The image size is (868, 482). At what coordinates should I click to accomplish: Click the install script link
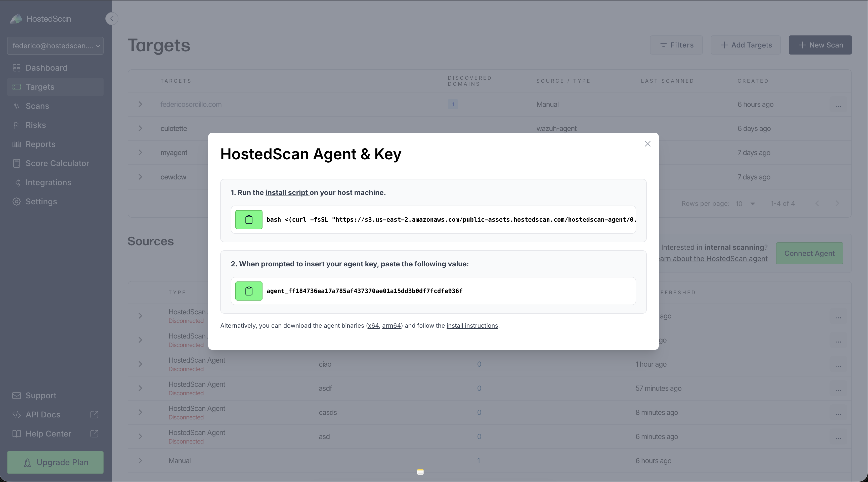pos(287,193)
